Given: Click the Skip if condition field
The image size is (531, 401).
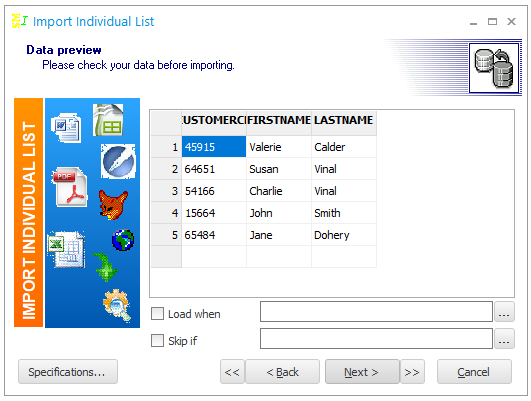Looking at the screenshot, I should pyautogui.click(x=376, y=338).
